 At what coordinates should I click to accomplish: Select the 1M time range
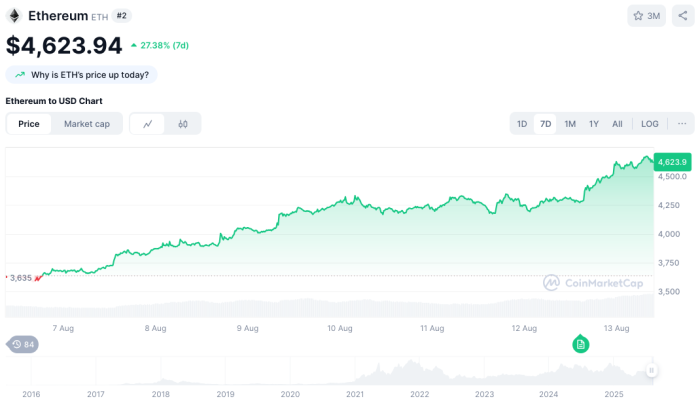pos(570,124)
